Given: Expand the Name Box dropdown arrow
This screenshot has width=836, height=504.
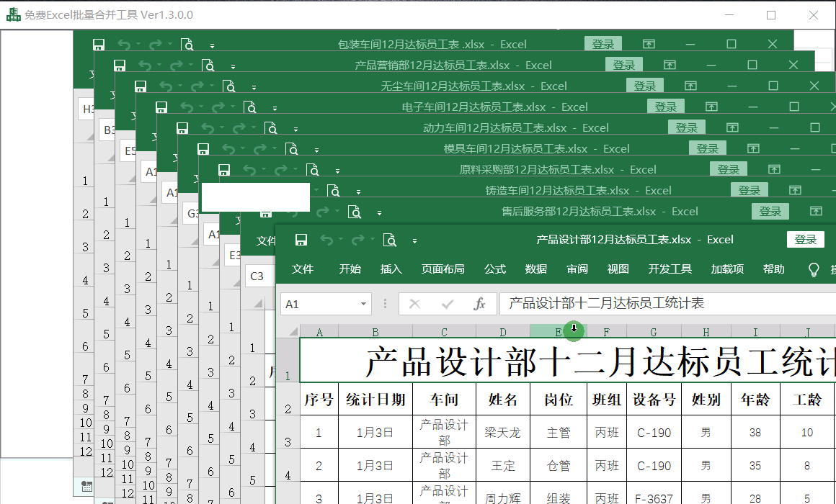Looking at the screenshot, I should coord(364,305).
